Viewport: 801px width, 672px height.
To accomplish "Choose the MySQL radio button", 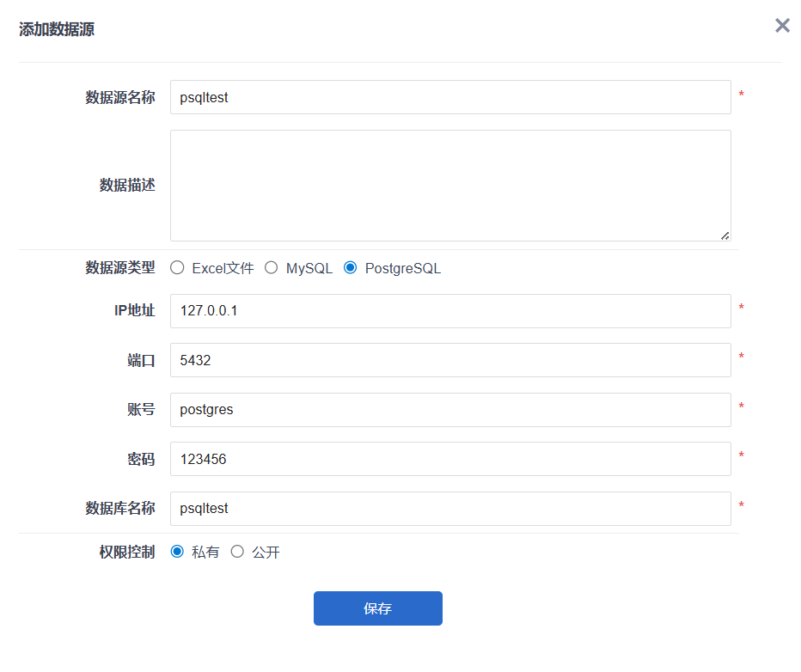I will tap(272, 268).
